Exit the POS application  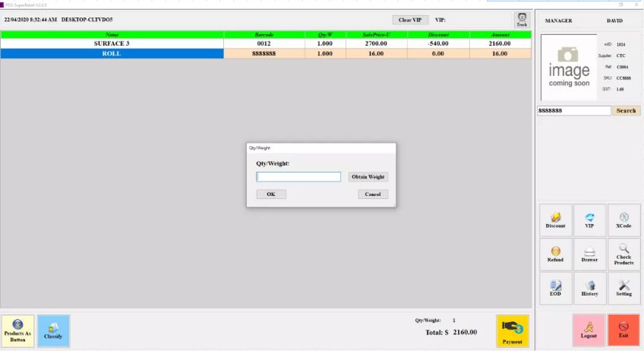623,330
